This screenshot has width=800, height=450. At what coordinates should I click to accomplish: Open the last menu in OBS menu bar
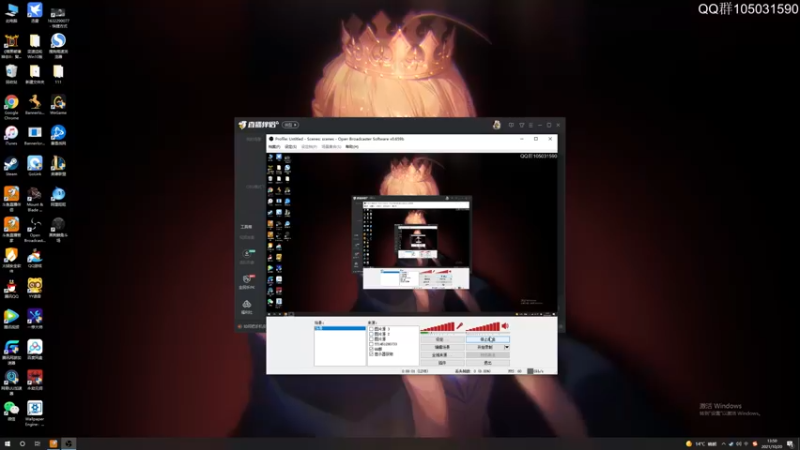click(x=352, y=147)
